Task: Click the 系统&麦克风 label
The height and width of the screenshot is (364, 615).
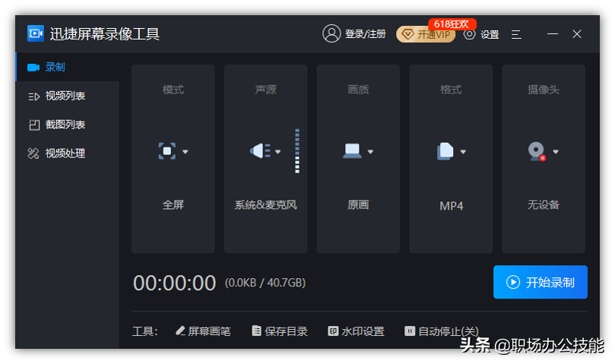Action: pos(265,204)
